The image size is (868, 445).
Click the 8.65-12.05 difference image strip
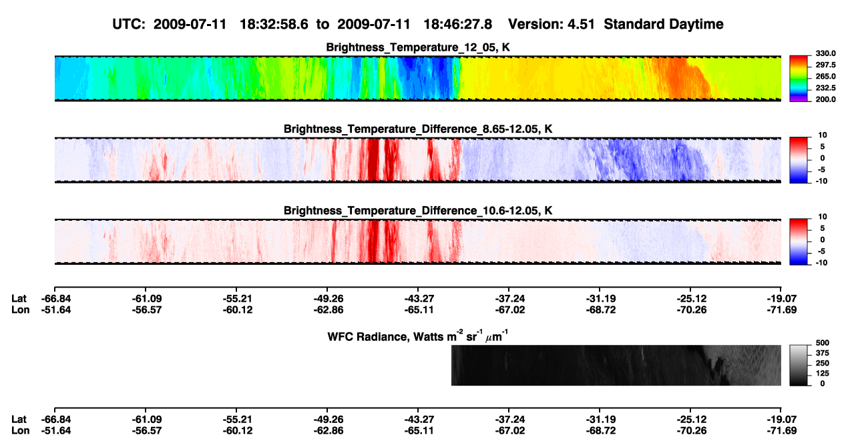[417, 160]
